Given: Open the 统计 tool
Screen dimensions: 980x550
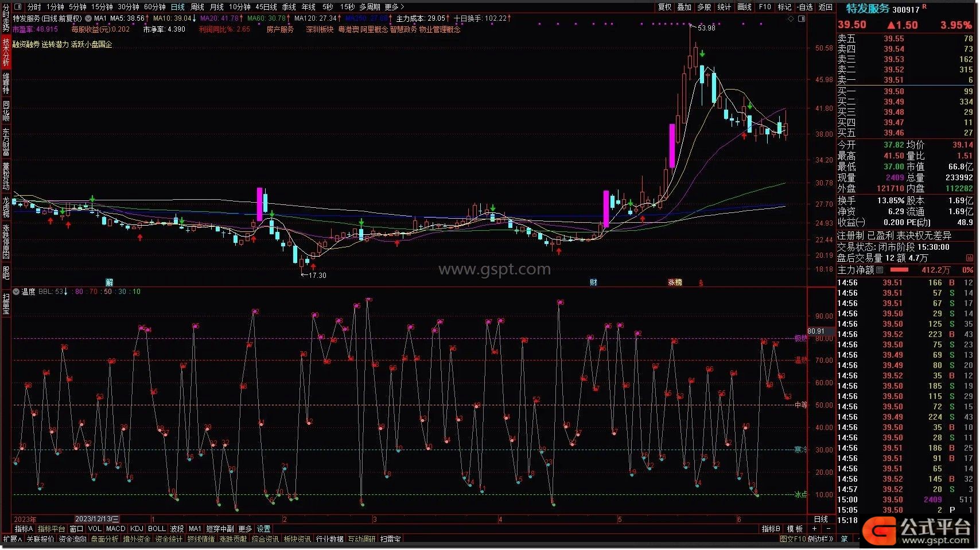Looking at the screenshot, I should [x=724, y=7].
